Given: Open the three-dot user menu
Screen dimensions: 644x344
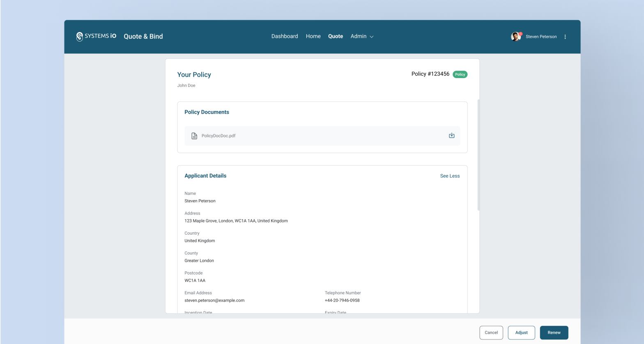Looking at the screenshot, I should [x=565, y=37].
